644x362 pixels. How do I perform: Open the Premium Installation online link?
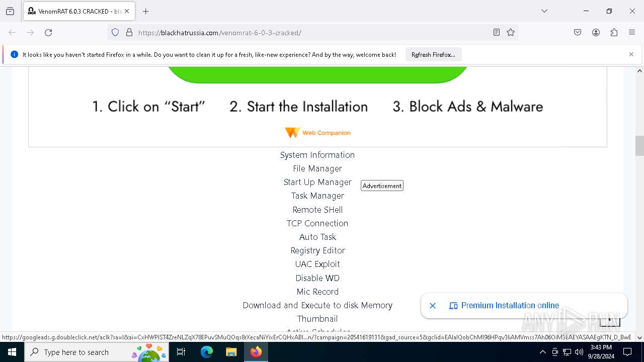(510, 305)
